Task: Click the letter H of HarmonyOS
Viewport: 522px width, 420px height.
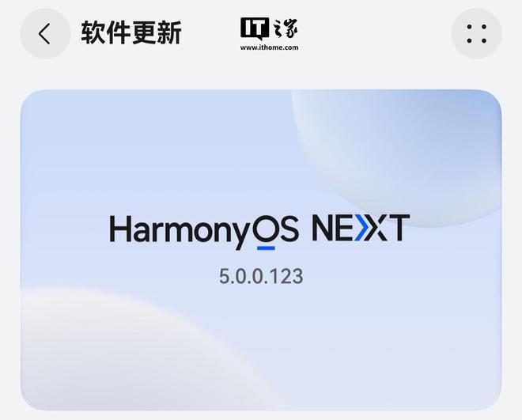Action: click(119, 229)
